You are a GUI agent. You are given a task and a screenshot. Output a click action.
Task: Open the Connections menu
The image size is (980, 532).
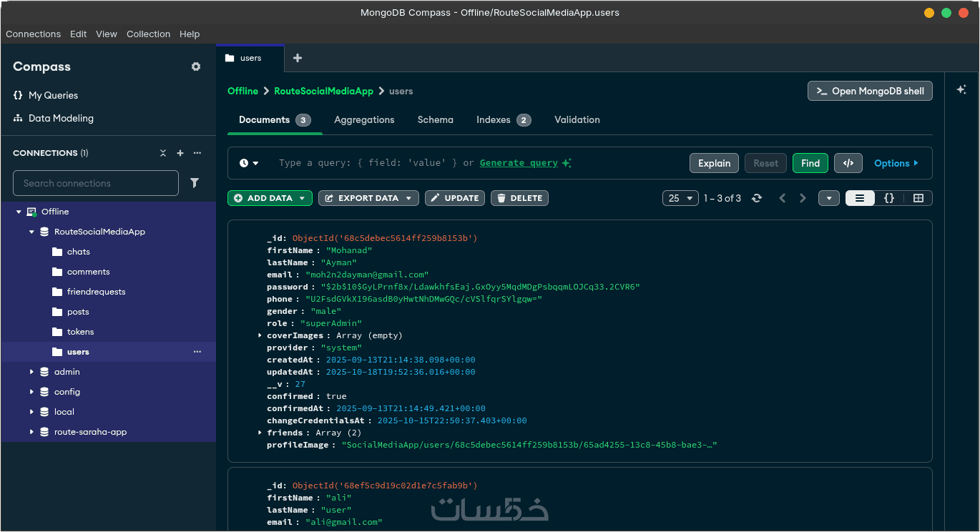click(34, 34)
